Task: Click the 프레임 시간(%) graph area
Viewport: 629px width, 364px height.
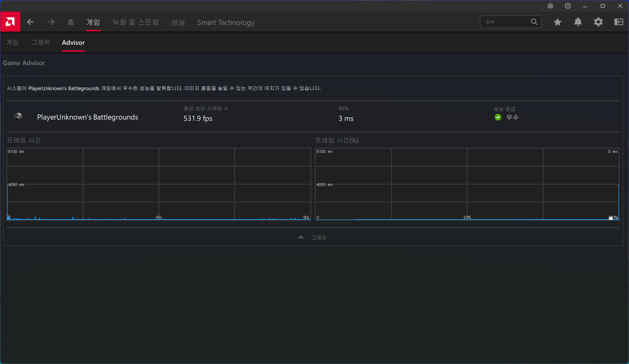Action: (467, 184)
